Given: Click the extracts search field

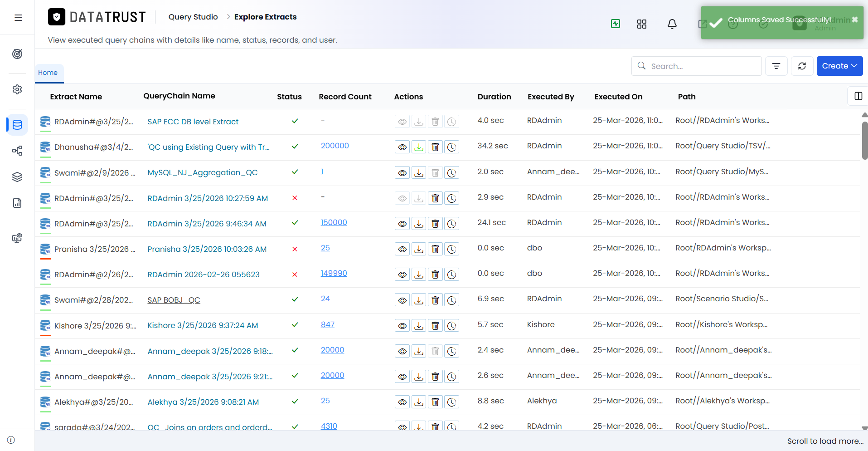Looking at the screenshot, I should click(696, 66).
